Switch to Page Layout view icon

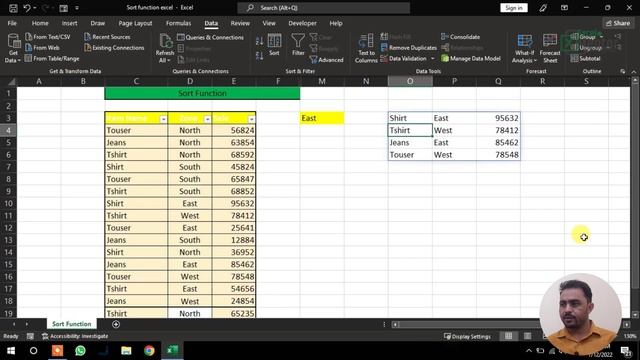tap(527, 336)
